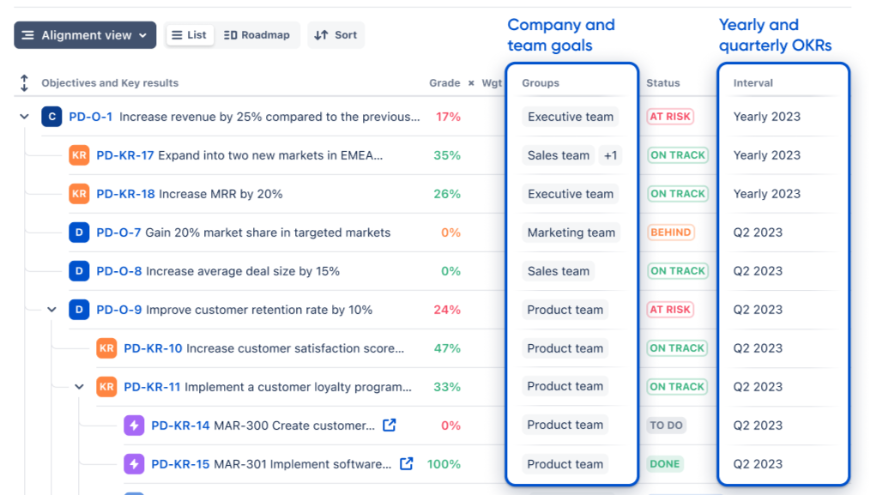Collapse the PD-O-1 objective row
Image resolution: width=870 pixels, height=495 pixels.
[x=24, y=117]
